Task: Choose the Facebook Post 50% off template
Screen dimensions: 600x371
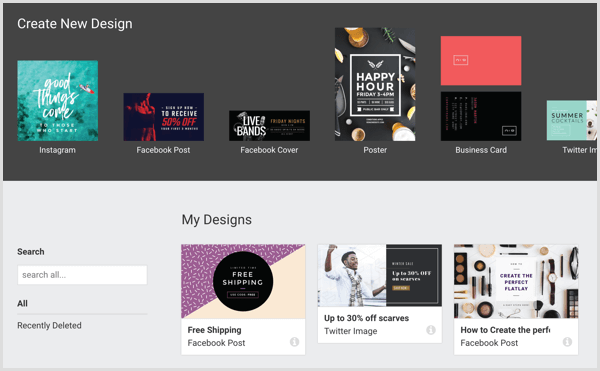Action: (x=163, y=117)
